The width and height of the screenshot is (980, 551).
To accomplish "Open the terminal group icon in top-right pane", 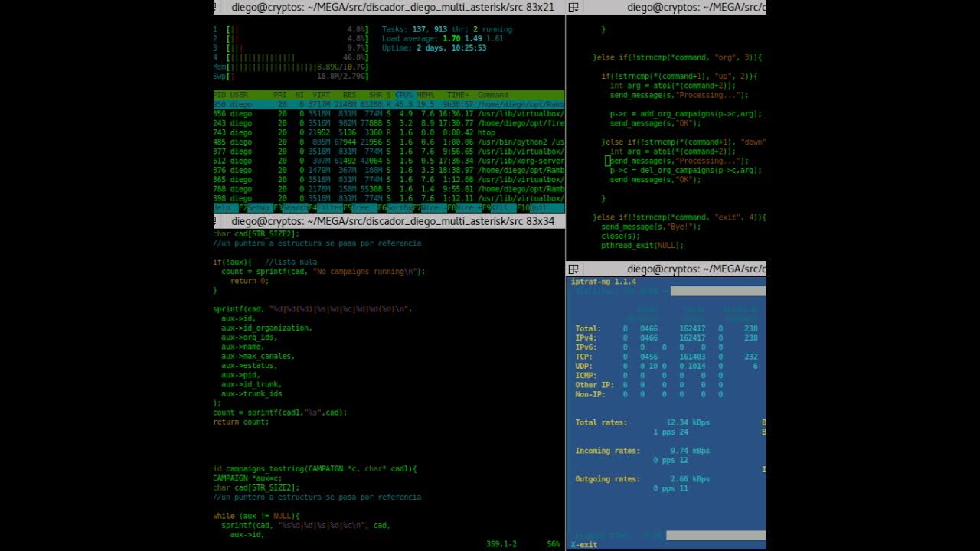I will coord(573,8).
